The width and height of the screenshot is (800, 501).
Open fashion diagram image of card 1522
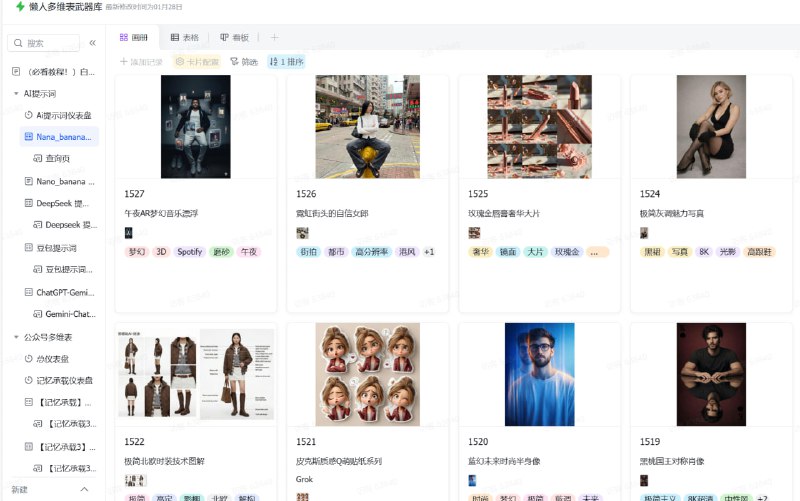tap(196, 374)
